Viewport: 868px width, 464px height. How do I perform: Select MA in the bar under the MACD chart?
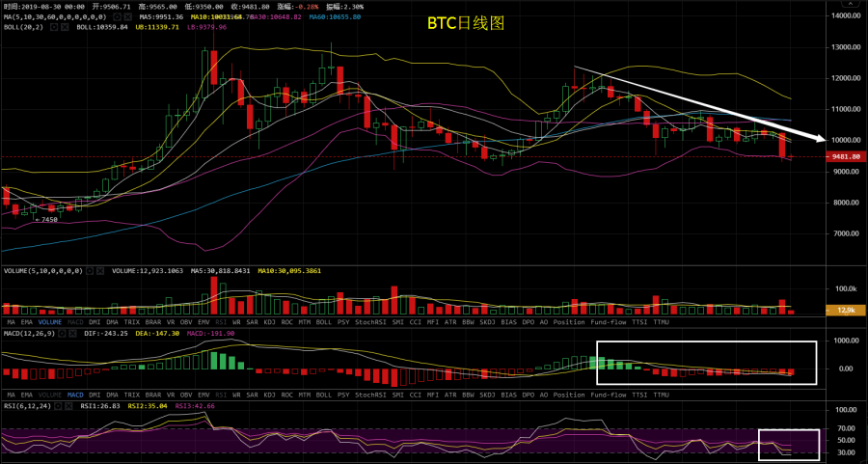(10, 395)
